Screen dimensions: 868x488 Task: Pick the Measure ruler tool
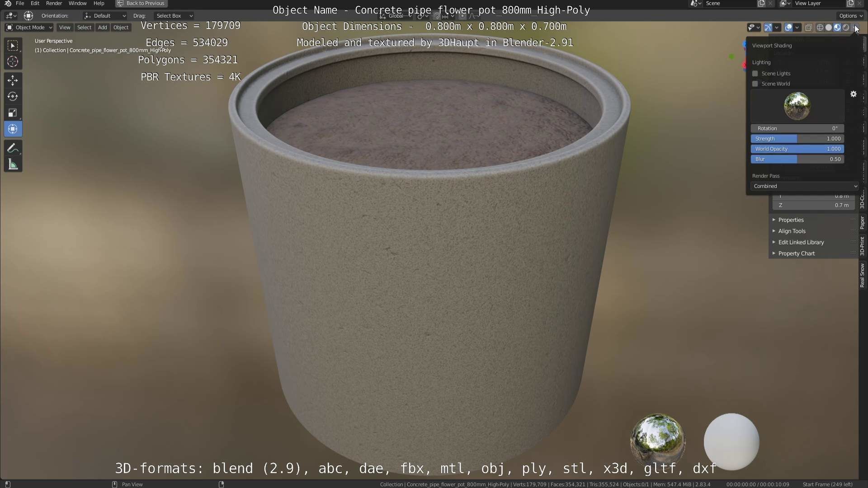13,164
